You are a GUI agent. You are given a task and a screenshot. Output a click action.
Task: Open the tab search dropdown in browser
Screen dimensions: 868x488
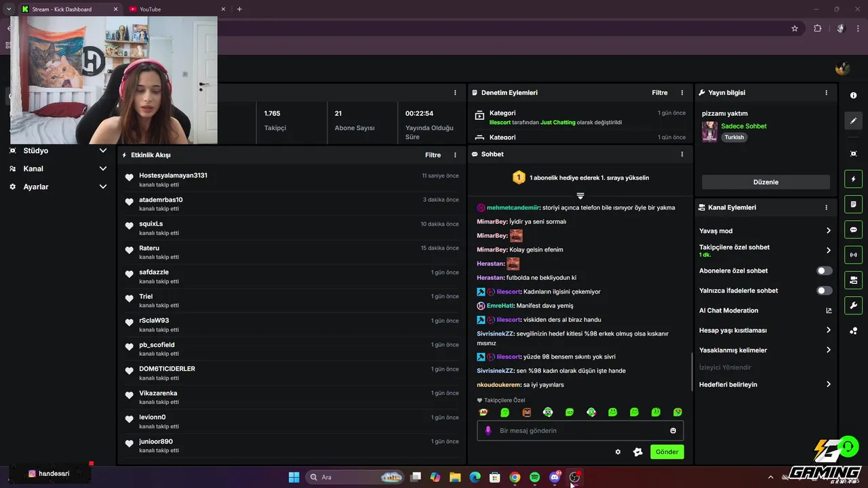pos(9,9)
